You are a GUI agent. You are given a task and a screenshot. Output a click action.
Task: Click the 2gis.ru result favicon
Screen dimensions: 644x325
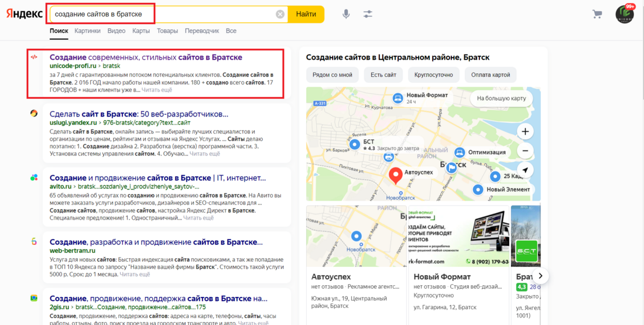click(34, 298)
